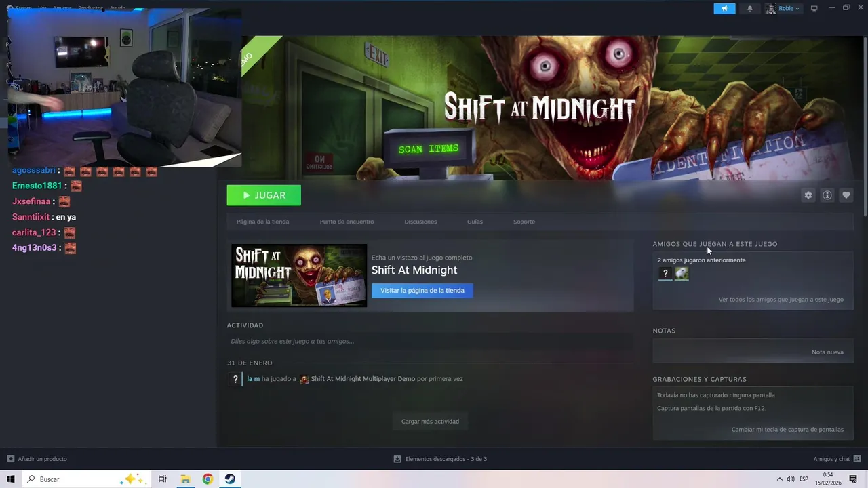
Task: Open Punto de encuentro tab
Action: pos(347,222)
